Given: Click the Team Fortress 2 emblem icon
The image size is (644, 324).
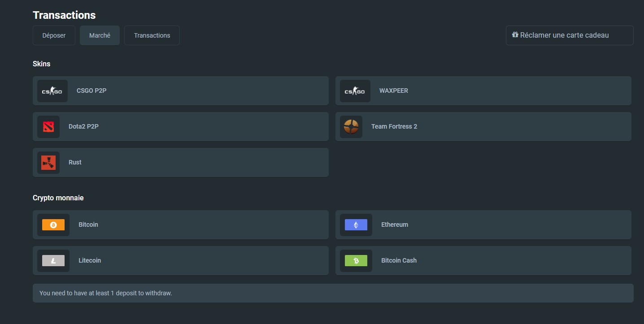Looking at the screenshot, I should pyautogui.click(x=351, y=127).
